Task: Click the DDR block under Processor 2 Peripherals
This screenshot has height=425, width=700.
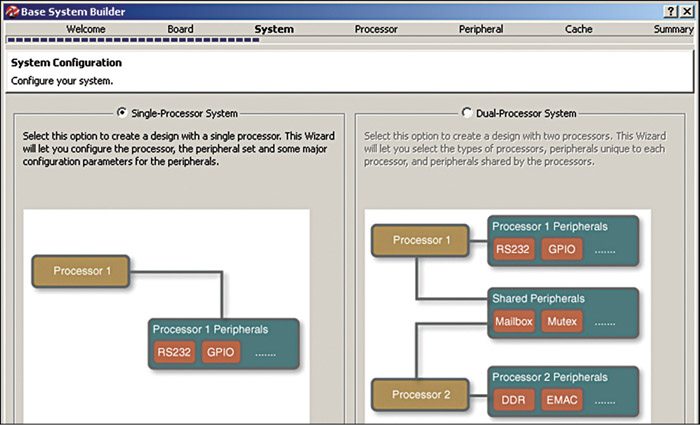Action: tap(511, 401)
